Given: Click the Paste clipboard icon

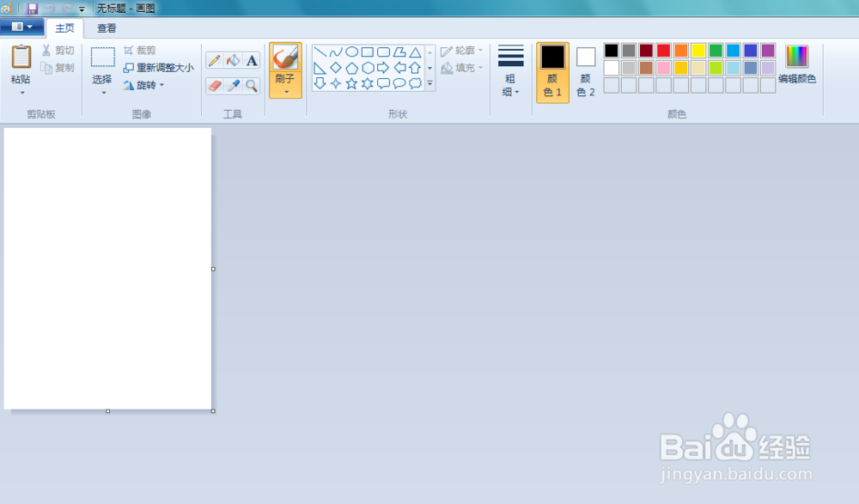Looking at the screenshot, I should (x=21, y=57).
